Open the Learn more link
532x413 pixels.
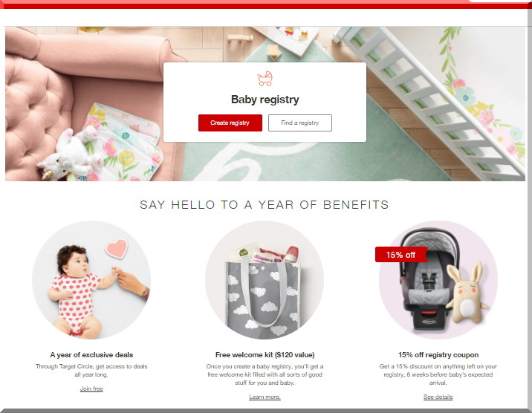(265, 397)
